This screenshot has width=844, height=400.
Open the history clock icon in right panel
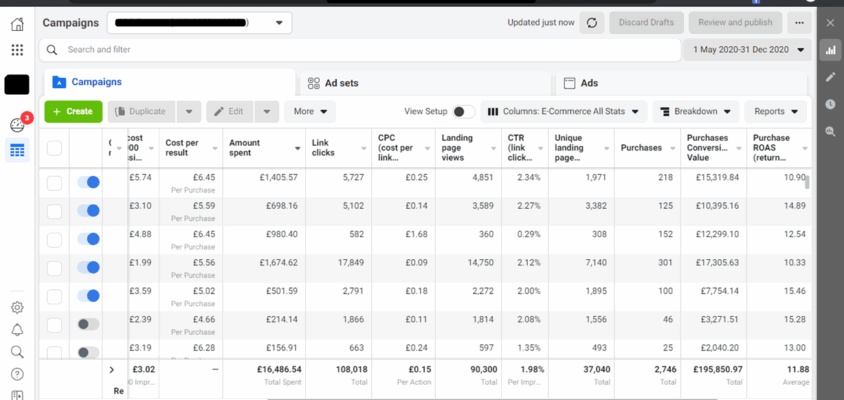coord(831,104)
